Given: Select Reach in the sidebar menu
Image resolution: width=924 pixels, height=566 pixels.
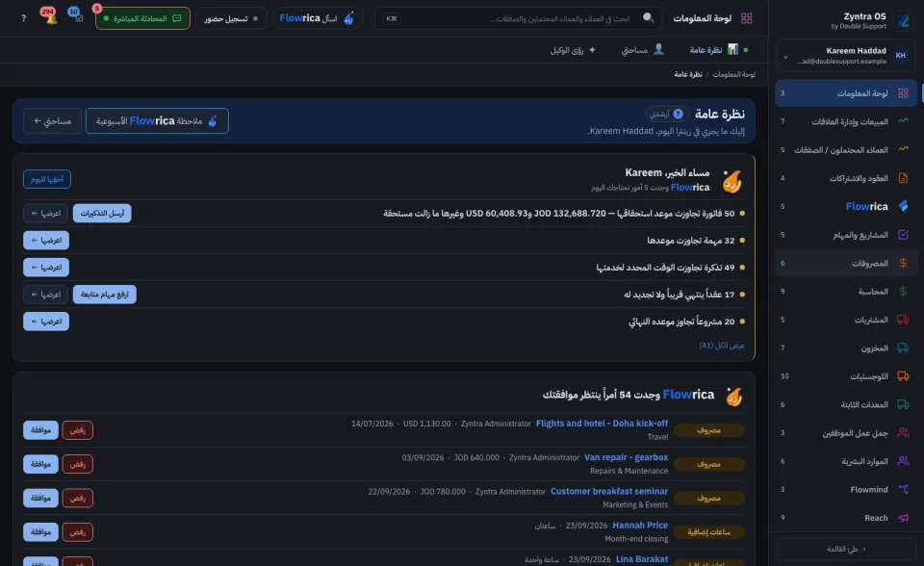Looking at the screenshot, I should pos(846,518).
